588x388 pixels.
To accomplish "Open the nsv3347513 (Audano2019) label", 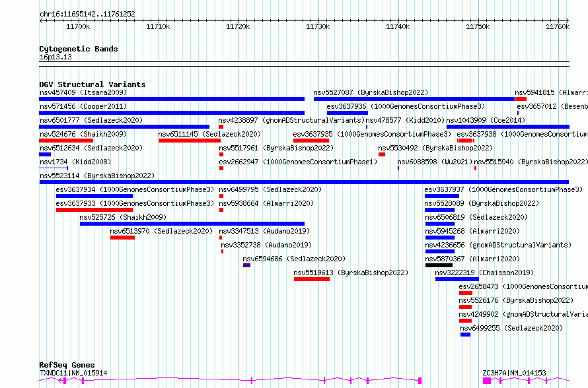I will click(264, 231).
